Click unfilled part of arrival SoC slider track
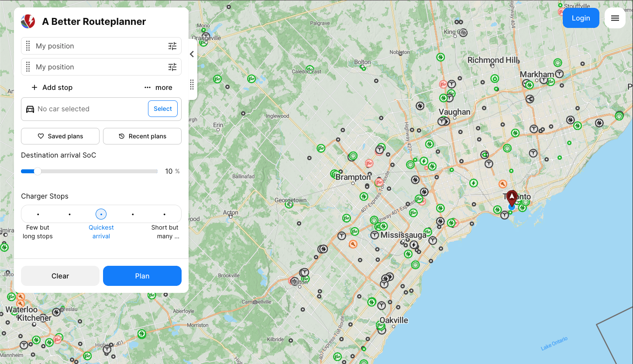 coord(100,172)
